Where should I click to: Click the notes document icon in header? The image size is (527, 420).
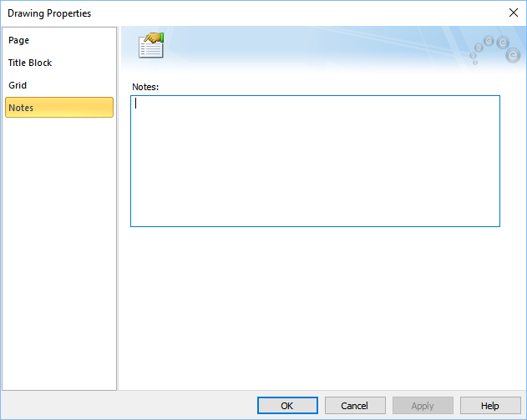point(151,45)
